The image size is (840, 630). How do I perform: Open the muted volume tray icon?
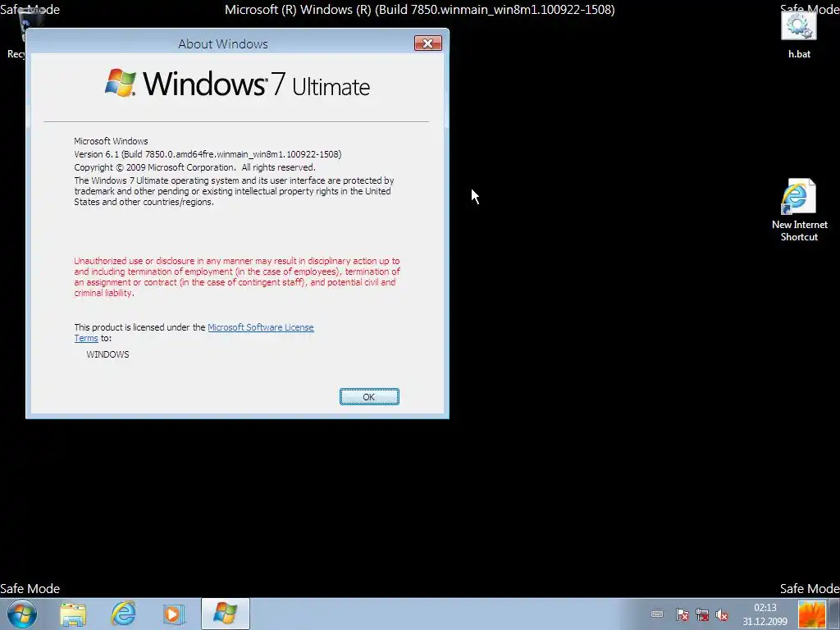pyautogui.click(x=722, y=614)
